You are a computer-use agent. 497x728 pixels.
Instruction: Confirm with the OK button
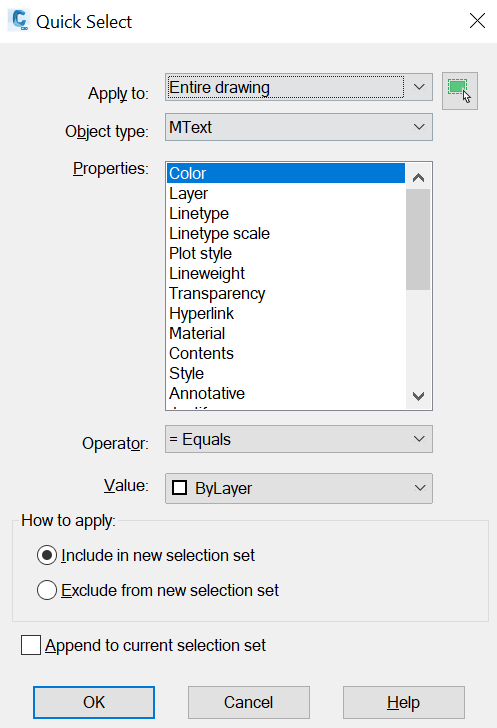pos(94,702)
